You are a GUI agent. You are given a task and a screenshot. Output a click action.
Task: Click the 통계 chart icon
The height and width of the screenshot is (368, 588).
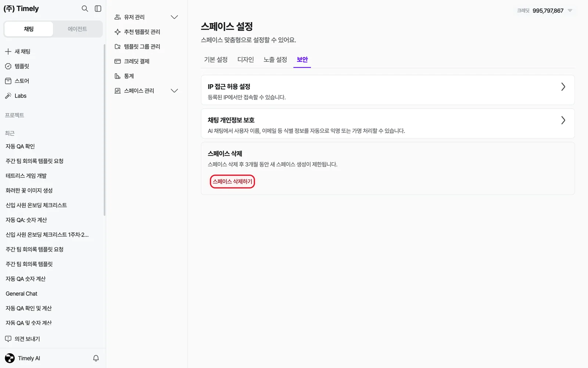pos(118,76)
